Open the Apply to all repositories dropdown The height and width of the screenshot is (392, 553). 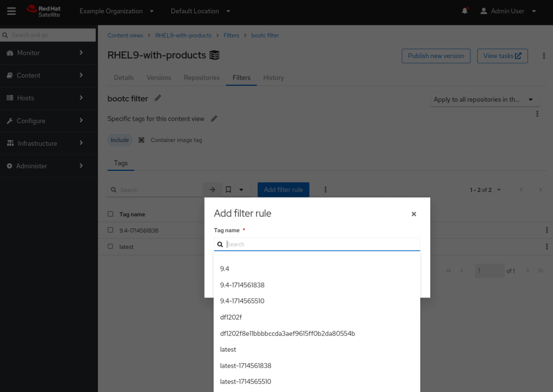tap(484, 99)
